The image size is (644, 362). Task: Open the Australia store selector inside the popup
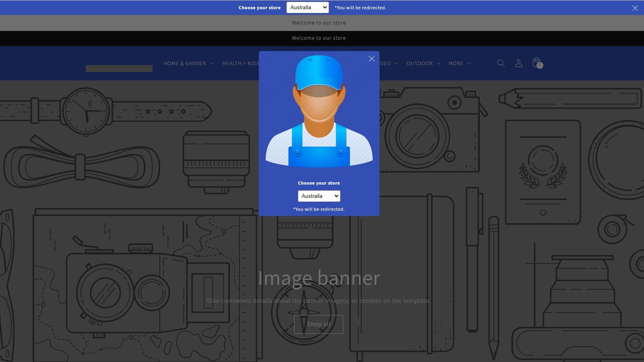(x=319, y=196)
